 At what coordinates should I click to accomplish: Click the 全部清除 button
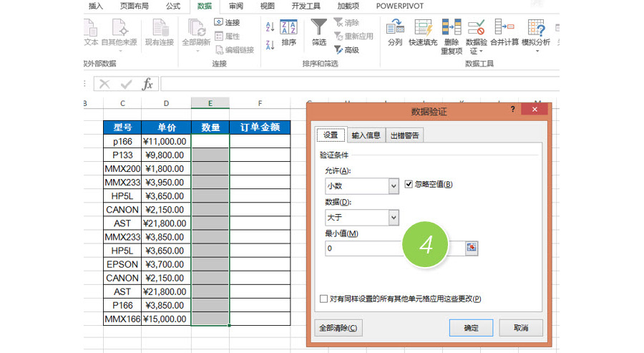[339, 328]
